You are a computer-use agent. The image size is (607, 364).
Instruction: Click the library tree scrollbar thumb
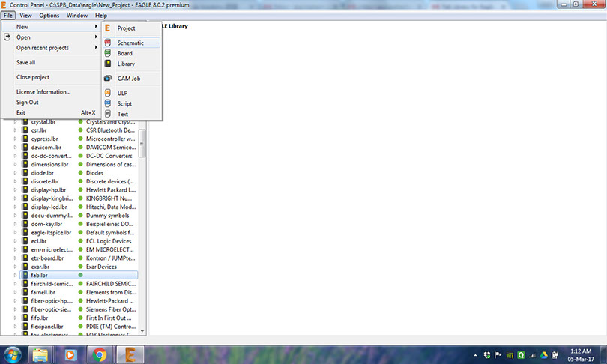tap(142, 143)
